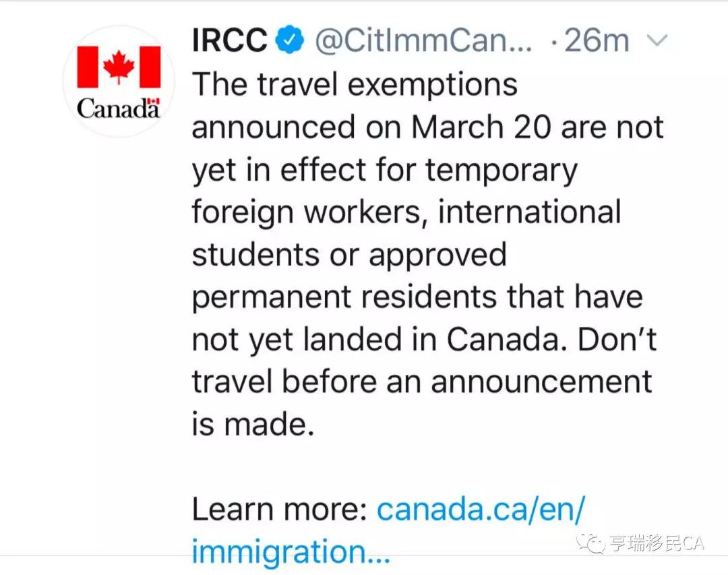The width and height of the screenshot is (728, 575).
Task: Click the 'Learn more:' text
Action: [280, 509]
